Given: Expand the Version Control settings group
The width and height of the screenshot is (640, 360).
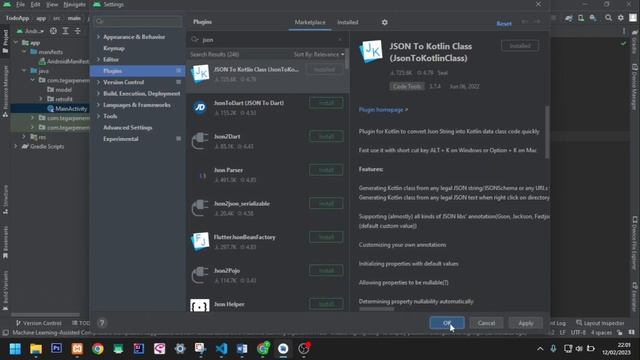Looking at the screenshot, I should pos(98,82).
